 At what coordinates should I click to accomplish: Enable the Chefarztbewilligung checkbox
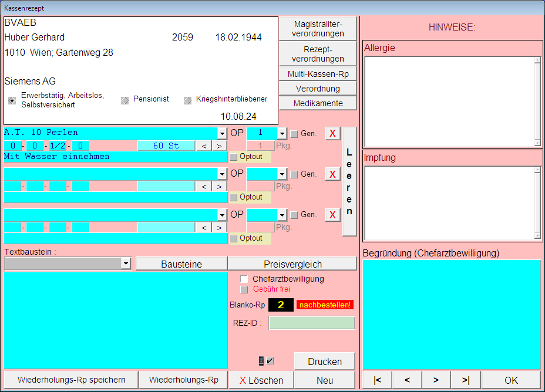pyautogui.click(x=244, y=279)
